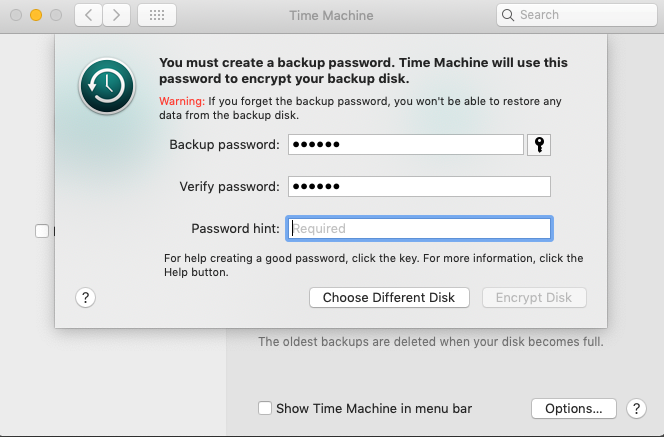Open the password assistant key icon
Image resolution: width=664 pixels, height=437 pixels.
[540, 145]
